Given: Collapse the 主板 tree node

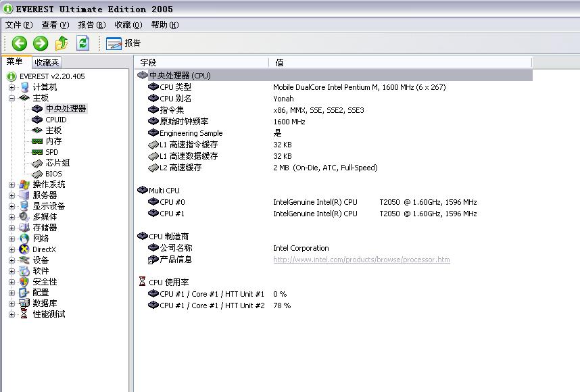Looking at the screenshot, I should tap(12, 98).
